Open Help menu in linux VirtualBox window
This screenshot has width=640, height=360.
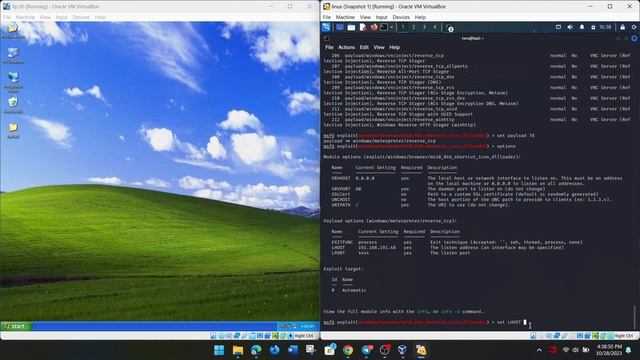tap(420, 17)
